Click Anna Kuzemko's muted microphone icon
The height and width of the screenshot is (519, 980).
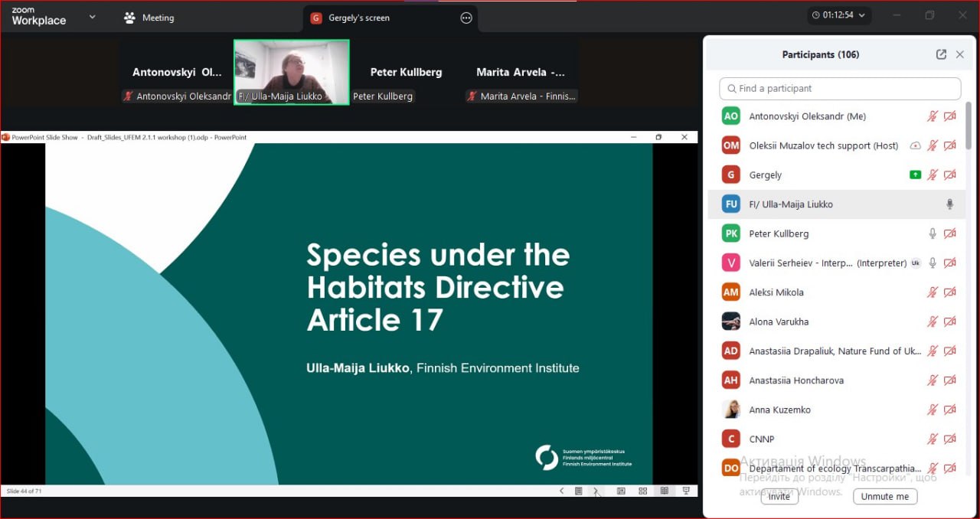pos(932,410)
